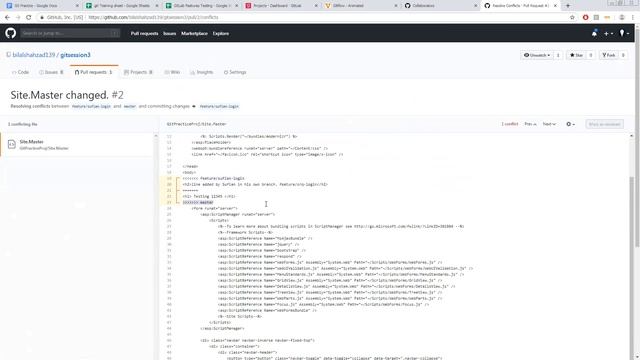
Task: Go back using the browser back arrow
Action: pos(7,17)
